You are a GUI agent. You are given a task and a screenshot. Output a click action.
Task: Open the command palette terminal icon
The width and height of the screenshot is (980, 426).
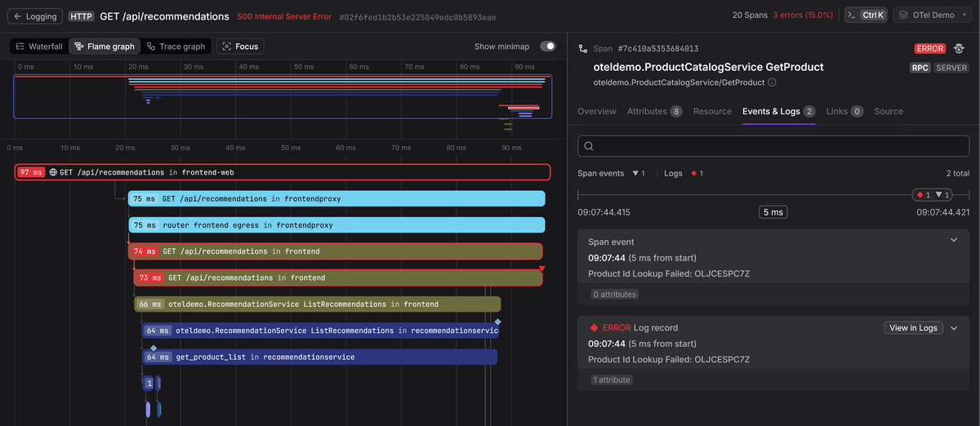(851, 15)
